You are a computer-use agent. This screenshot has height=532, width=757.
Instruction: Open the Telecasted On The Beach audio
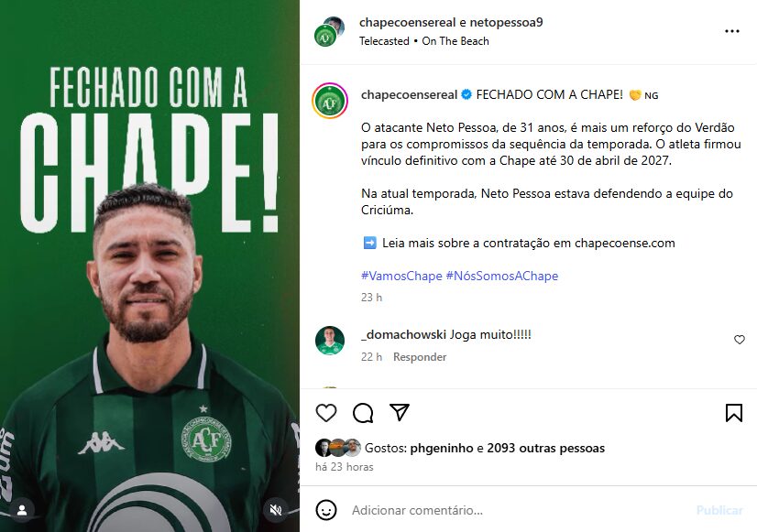[x=424, y=41]
